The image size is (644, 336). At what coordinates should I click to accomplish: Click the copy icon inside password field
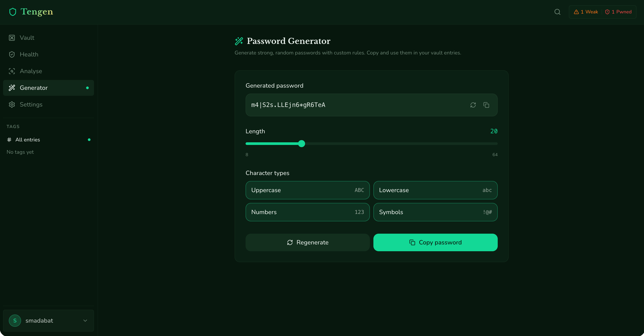point(486,105)
